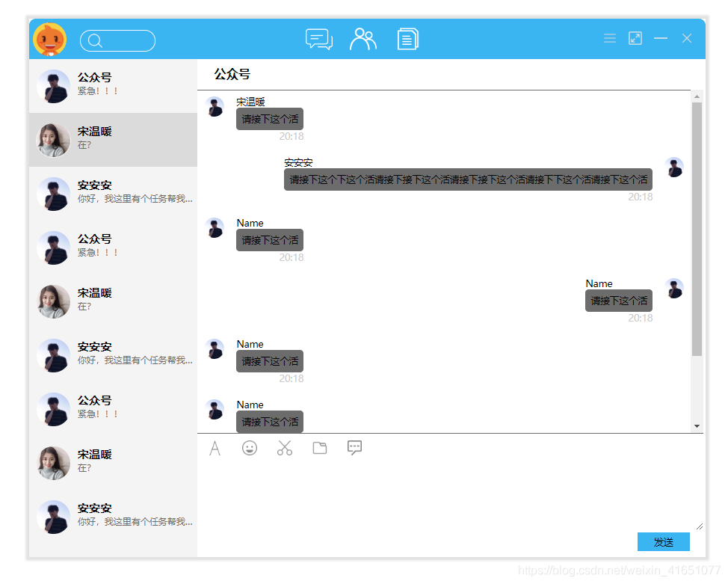Viewport: 728px width, 584px height.
Task: Open the chat history bubble icon
Action: point(354,448)
